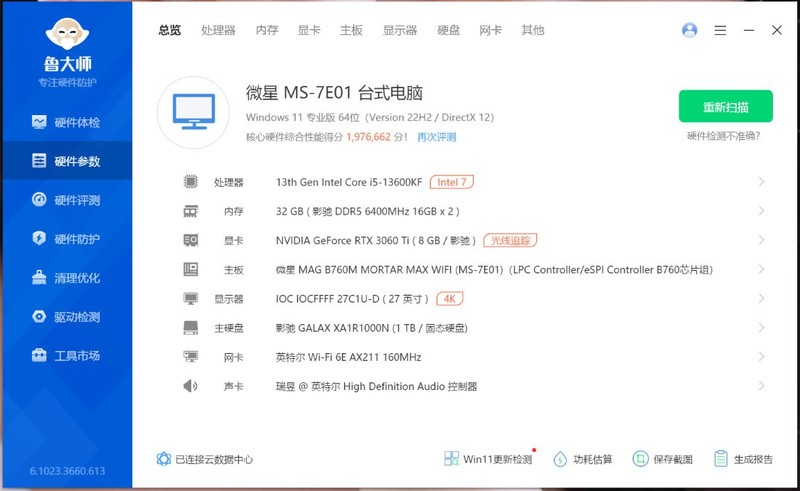
Task: Switch to the 处理器 tab
Action: pyautogui.click(x=218, y=30)
